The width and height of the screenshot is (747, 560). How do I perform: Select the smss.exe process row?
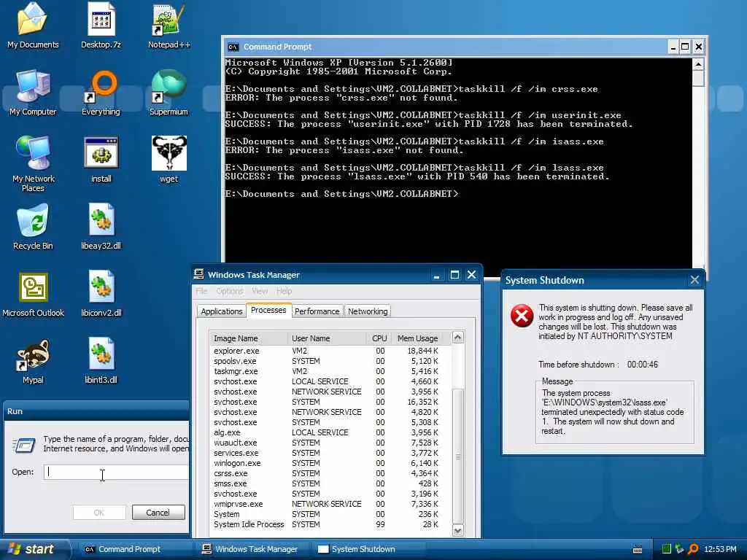pyautogui.click(x=330, y=483)
